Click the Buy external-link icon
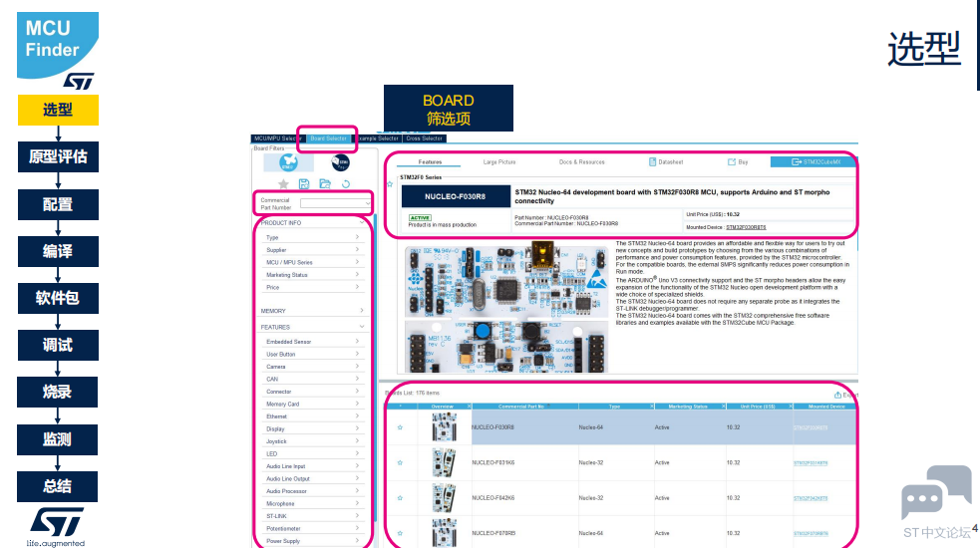980x548 pixels. point(731,161)
